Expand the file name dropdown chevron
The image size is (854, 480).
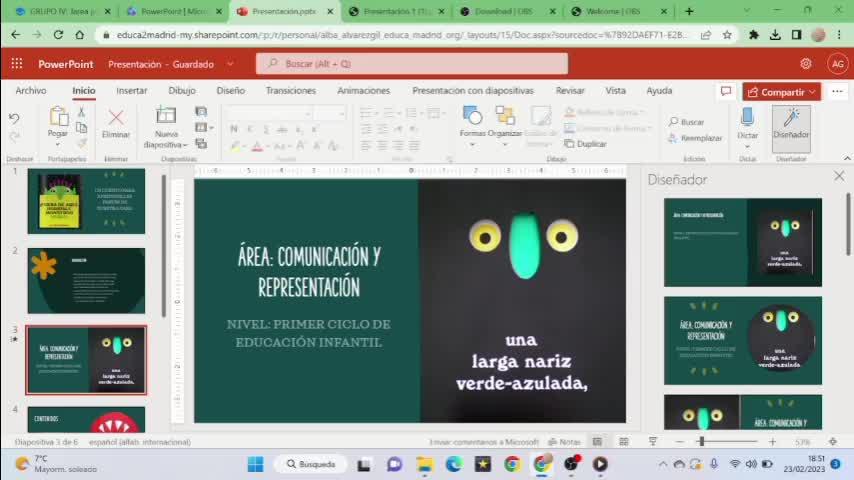(x=231, y=63)
